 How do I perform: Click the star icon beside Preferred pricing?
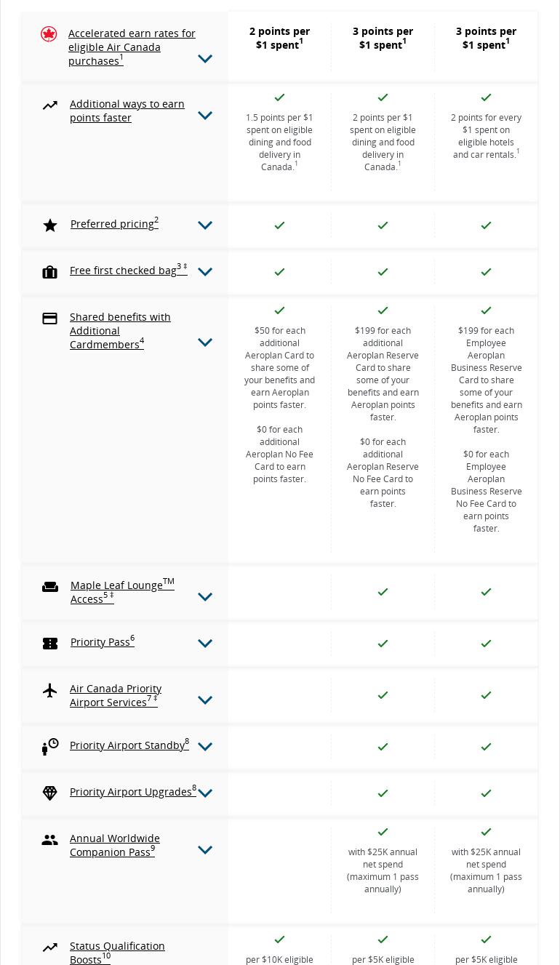click(50, 225)
